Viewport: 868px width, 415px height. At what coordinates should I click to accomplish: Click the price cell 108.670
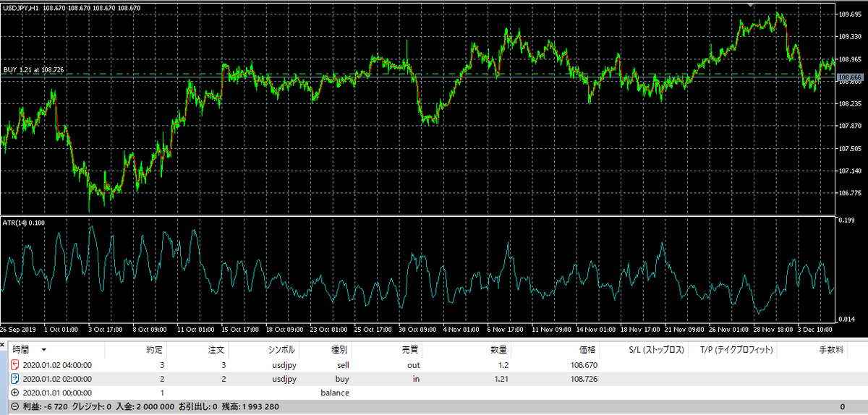(583, 365)
